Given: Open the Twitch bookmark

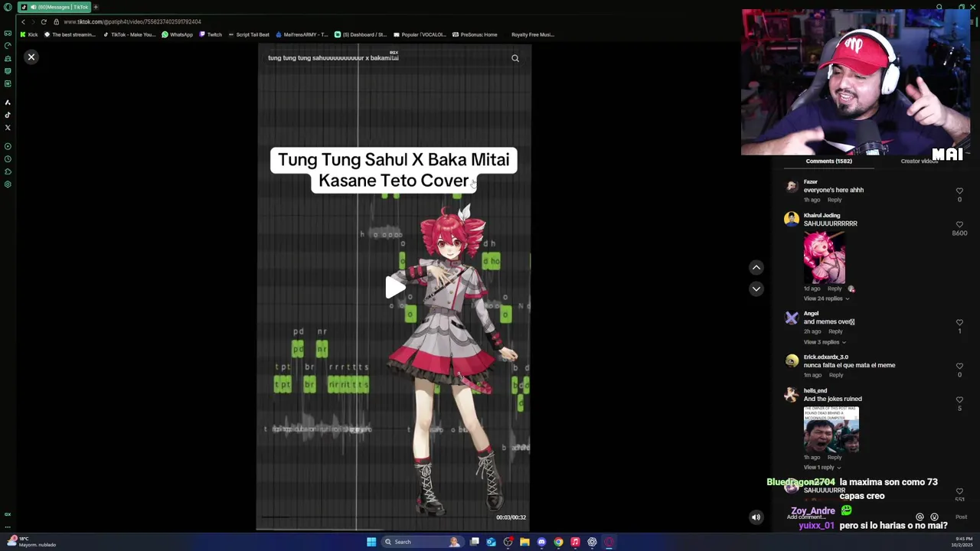Looking at the screenshot, I should 211,34.
